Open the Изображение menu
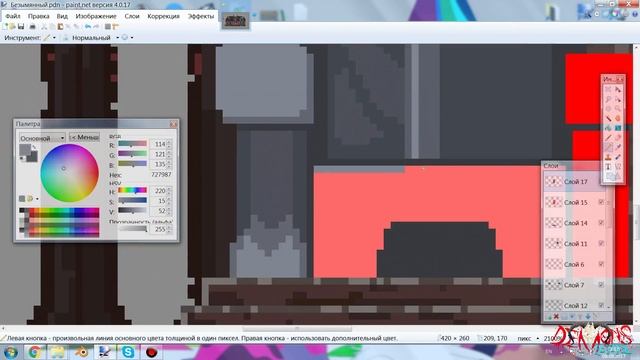This screenshot has height=360, width=640. point(96,16)
